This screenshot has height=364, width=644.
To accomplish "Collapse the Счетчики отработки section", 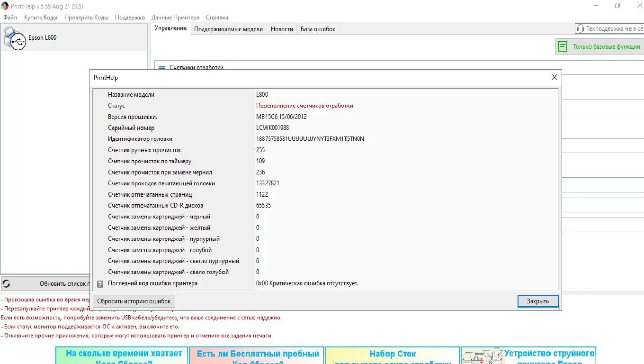I will tap(162, 68).
